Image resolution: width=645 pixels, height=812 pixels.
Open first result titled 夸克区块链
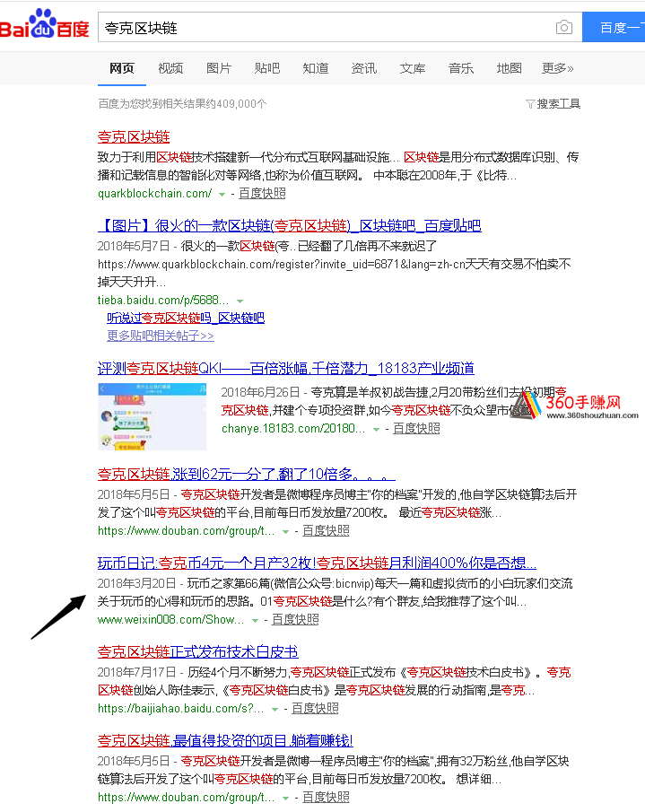134,136
